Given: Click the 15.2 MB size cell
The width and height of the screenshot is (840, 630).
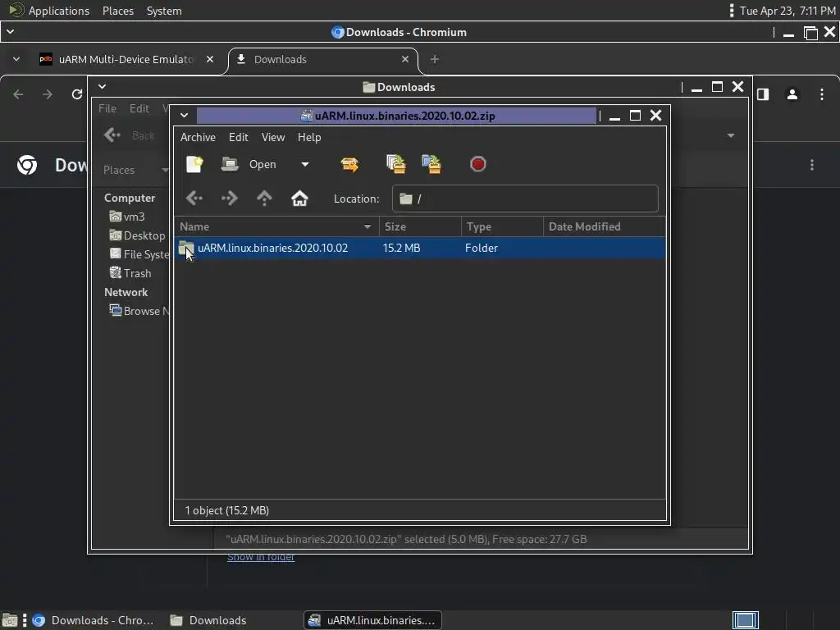Looking at the screenshot, I should click(401, 248).
